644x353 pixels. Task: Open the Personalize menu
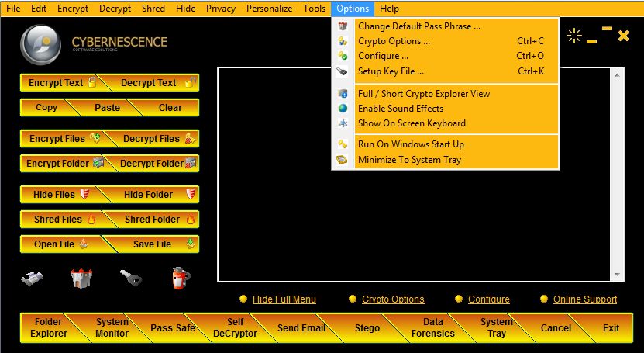point(270,9)
